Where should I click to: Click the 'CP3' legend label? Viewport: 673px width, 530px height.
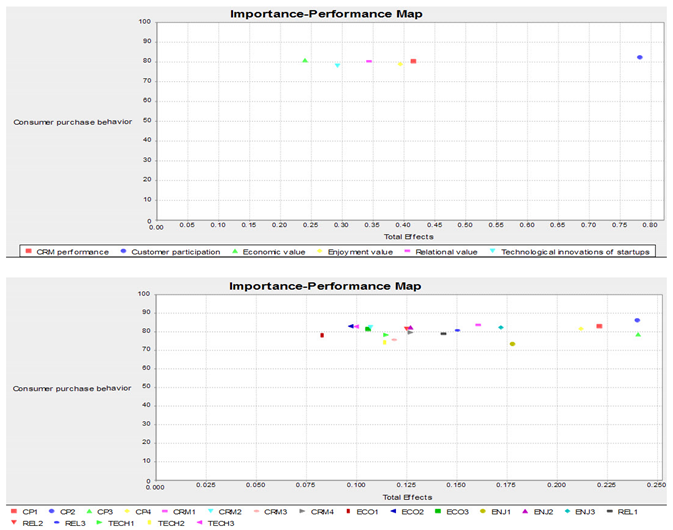[x=105, y=512]
